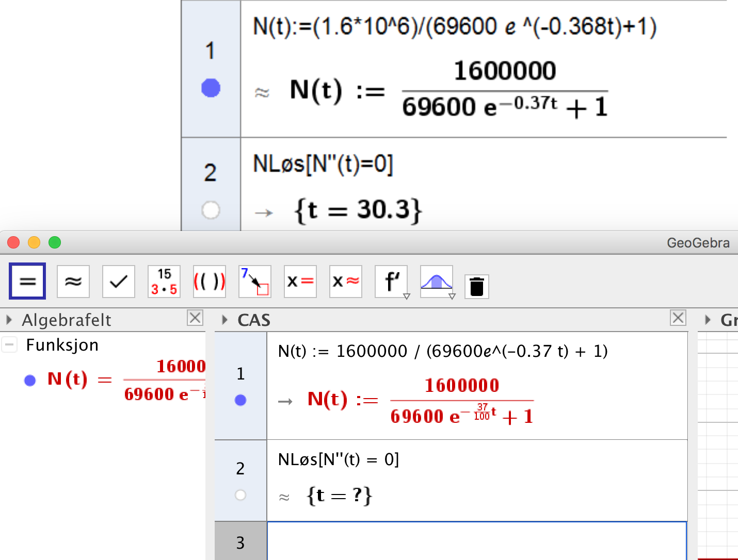Click the Keep Input checkmark tool
Viewport: 738px width, 560px height.
[118, 281]
